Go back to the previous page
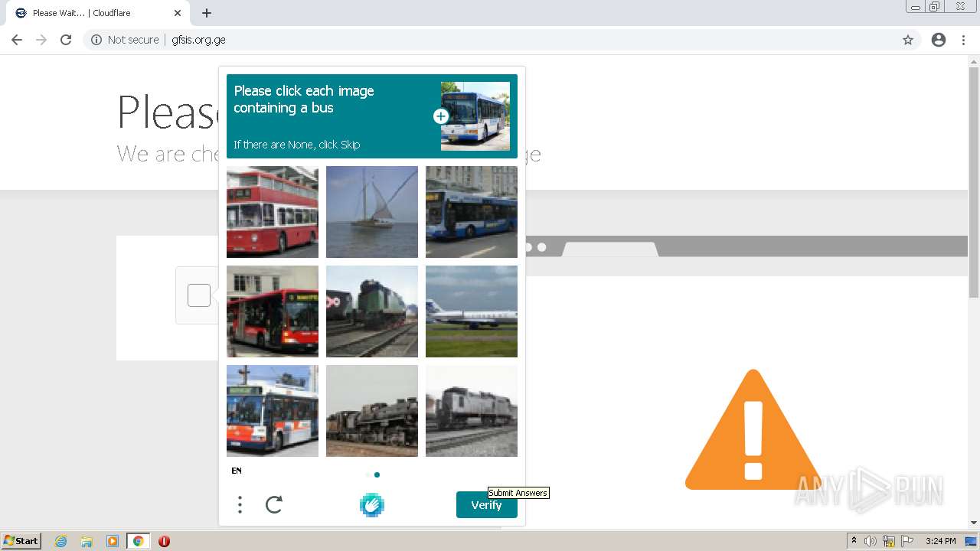Image resolution: width=980 pixels, height=551 pixels. [x=17, y=40]
